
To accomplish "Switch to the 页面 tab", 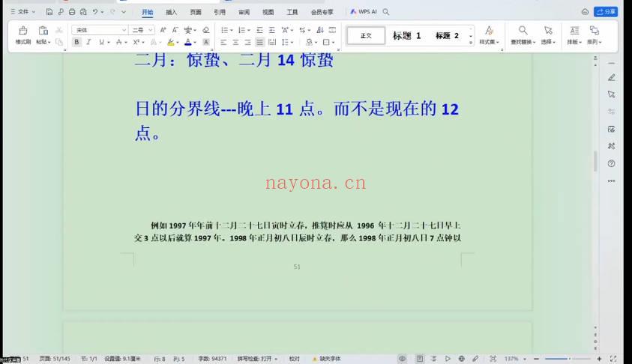I will point(196,12).
